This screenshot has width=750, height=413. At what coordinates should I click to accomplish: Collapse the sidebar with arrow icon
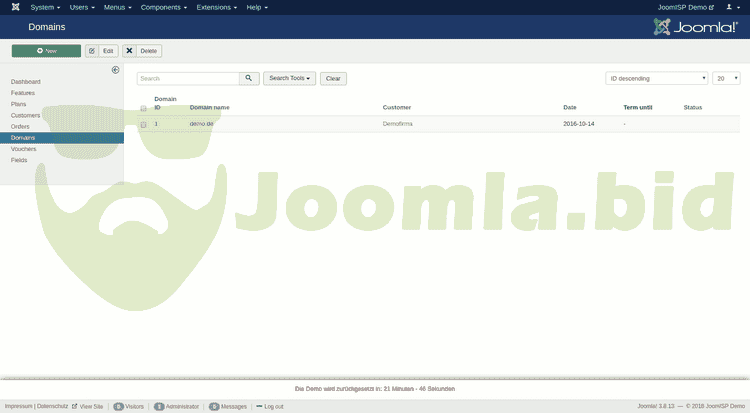[115, 70]
